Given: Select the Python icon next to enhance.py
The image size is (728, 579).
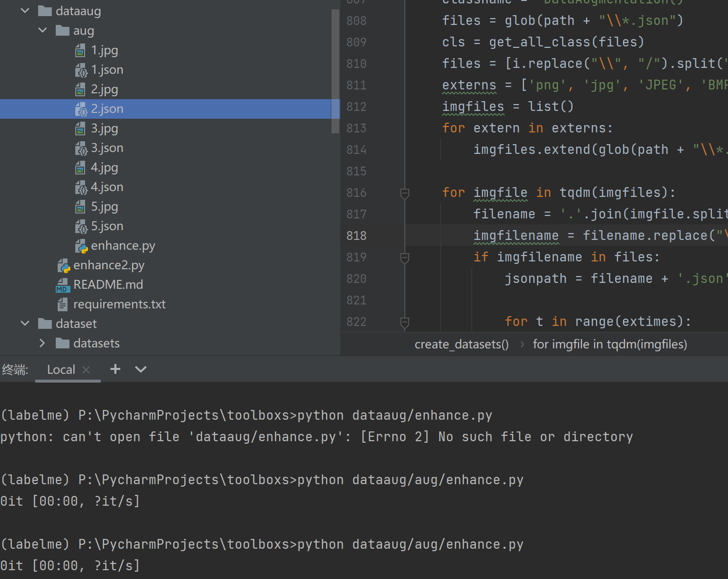Looking at the screenshot, I should 82,245.
